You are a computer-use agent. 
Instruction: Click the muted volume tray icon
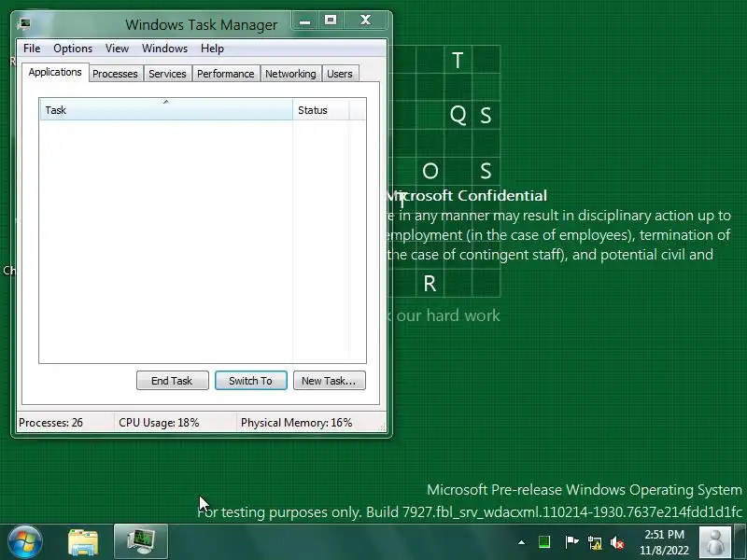tap(617, 542)
